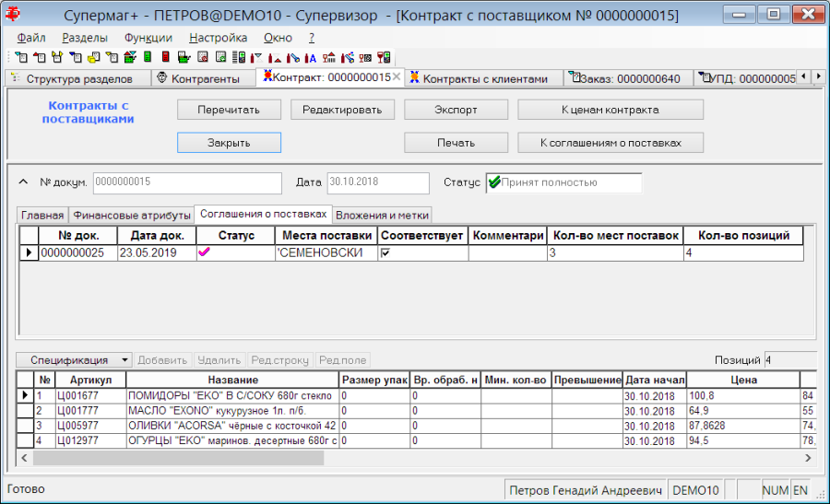830x504 pixels.
Task: Click the К ценам контракта button
Action: click(611, 110)
